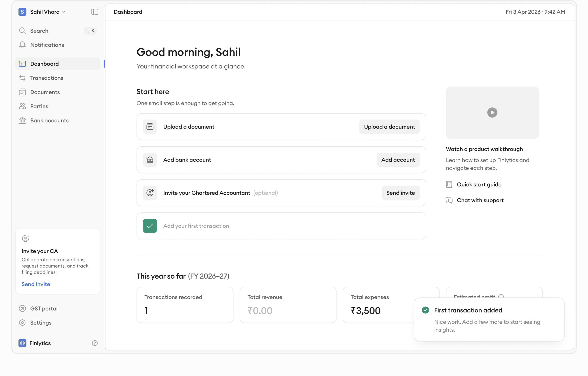Click Send invite link in sidebar card

point(36,284)
